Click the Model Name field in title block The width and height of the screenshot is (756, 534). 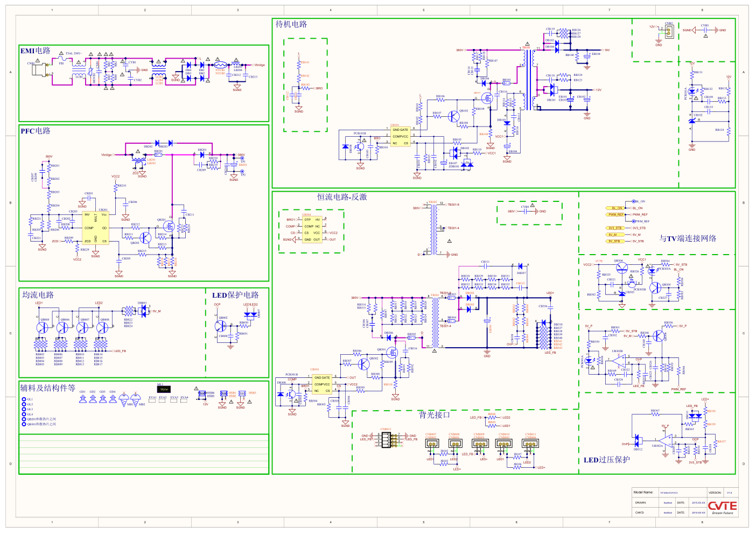pyautogui.click(x=643, y=493)
